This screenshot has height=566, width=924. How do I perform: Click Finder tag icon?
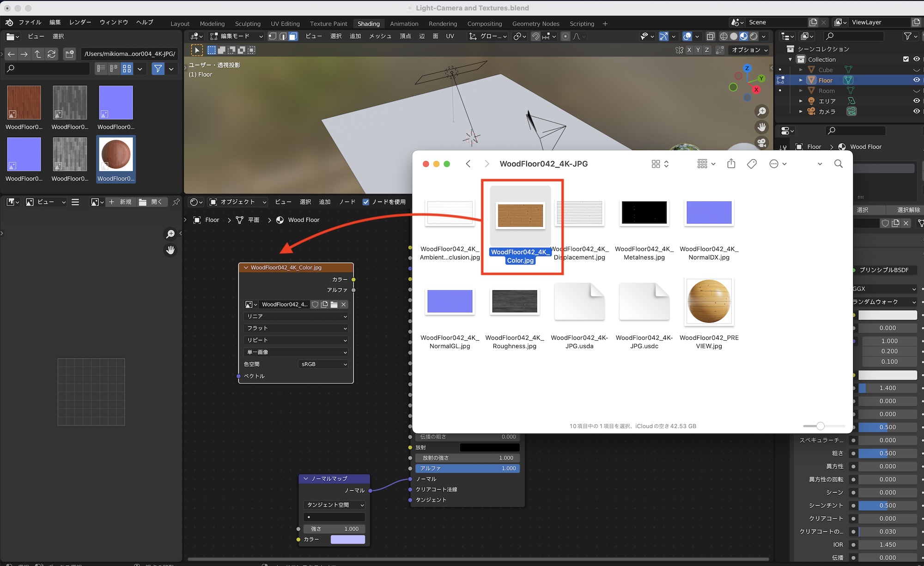(752, 164)
